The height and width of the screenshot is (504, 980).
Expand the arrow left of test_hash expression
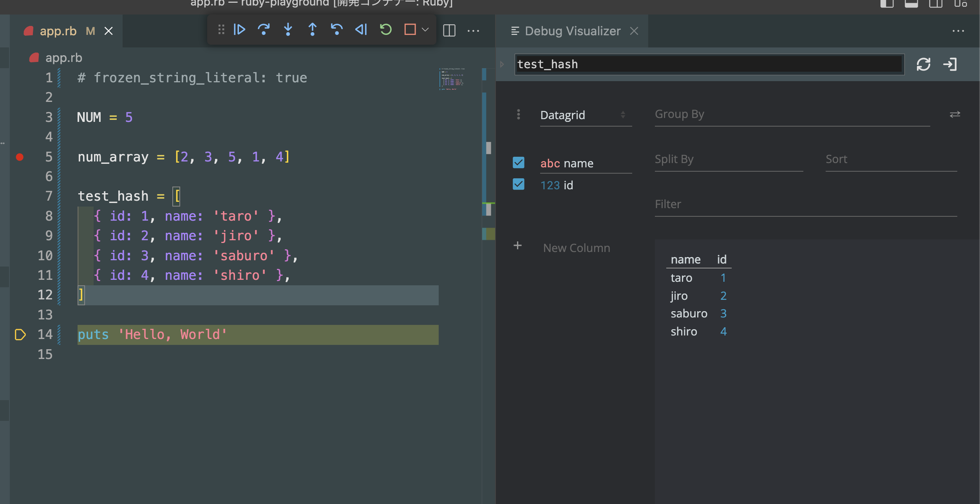(502, 64)
